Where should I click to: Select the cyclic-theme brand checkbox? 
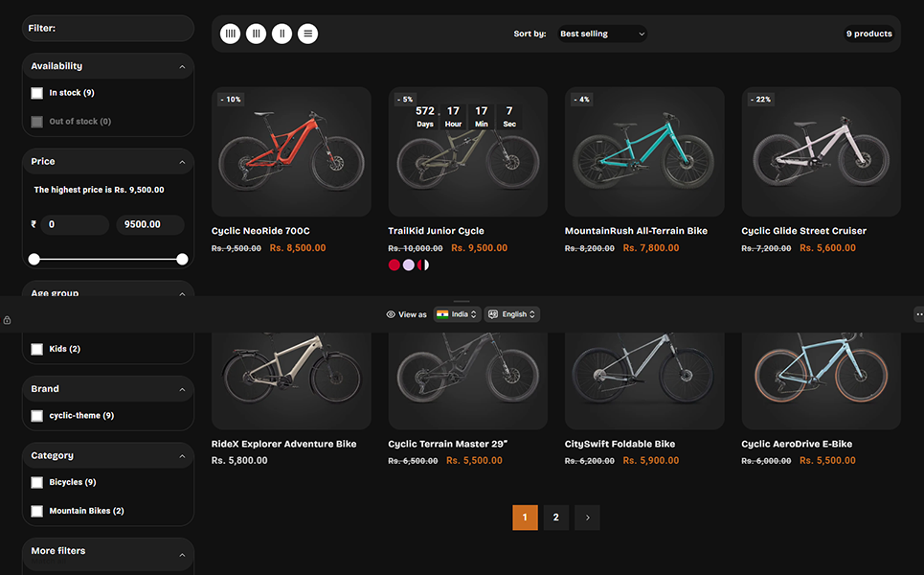pyautogui.click(x=37, y=416)
